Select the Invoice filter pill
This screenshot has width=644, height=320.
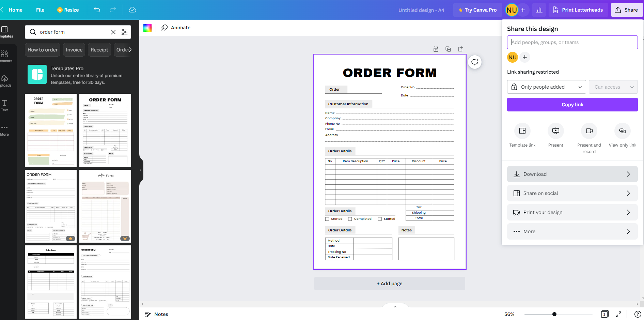pyautogui.click(x=74, y=50)
